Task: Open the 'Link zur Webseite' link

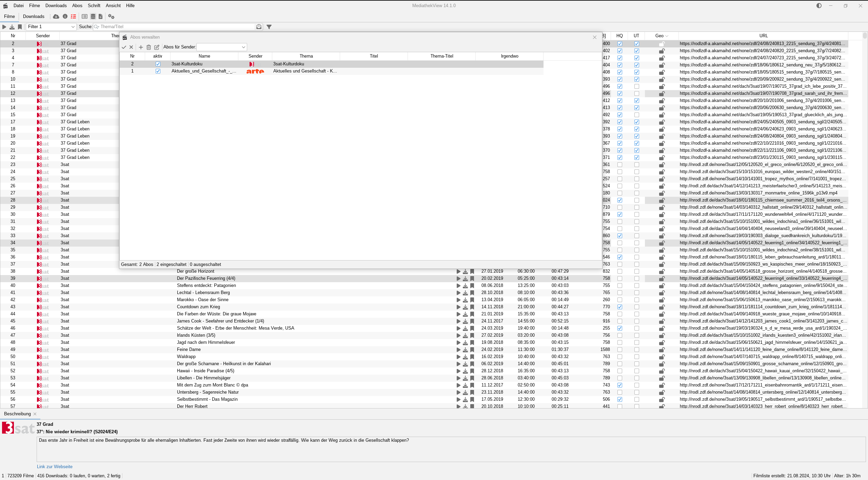Action: 55,466
